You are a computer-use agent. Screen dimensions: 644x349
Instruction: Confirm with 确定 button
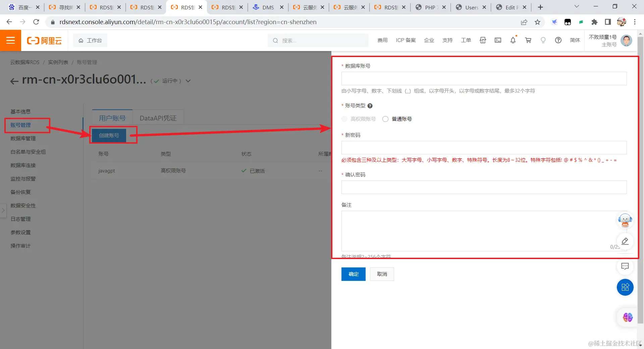[x=354, y=274]
